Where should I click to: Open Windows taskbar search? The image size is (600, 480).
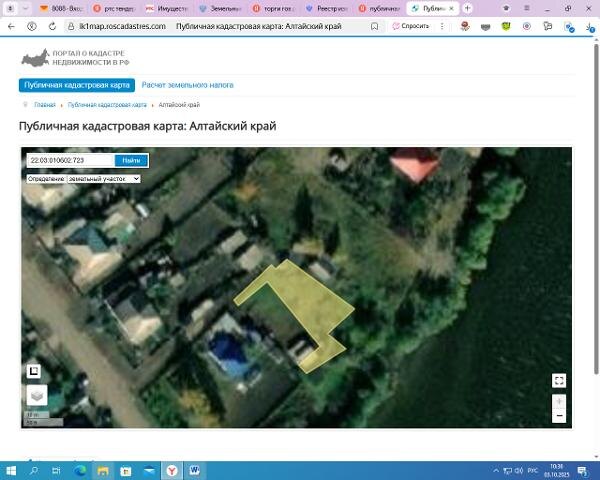point(33,470)
